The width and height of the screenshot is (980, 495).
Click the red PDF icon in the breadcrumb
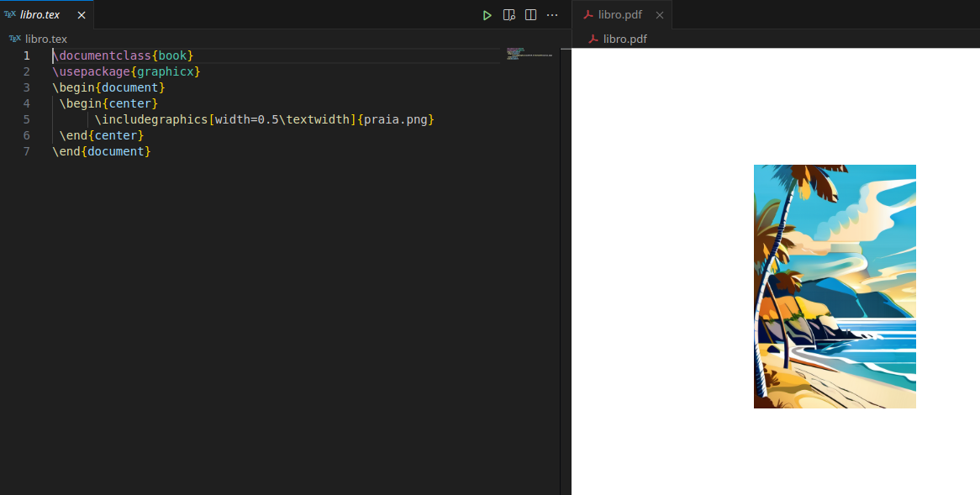point(593,39)
